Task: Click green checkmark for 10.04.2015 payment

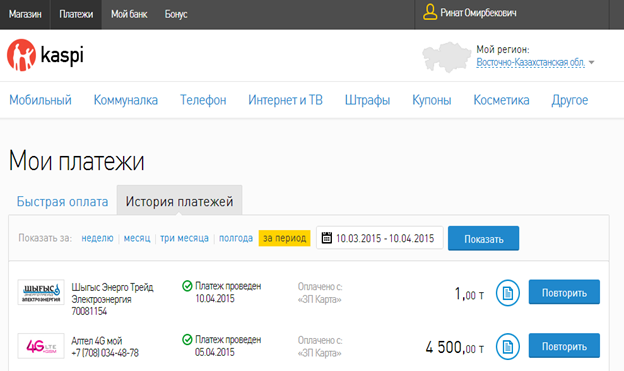Action: [187, 286]
